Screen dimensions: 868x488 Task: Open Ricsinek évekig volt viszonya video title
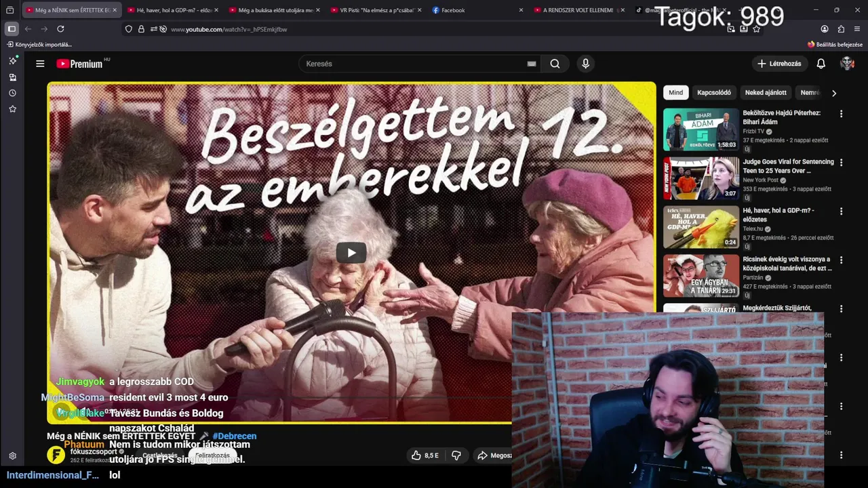[x=787, y=264]
